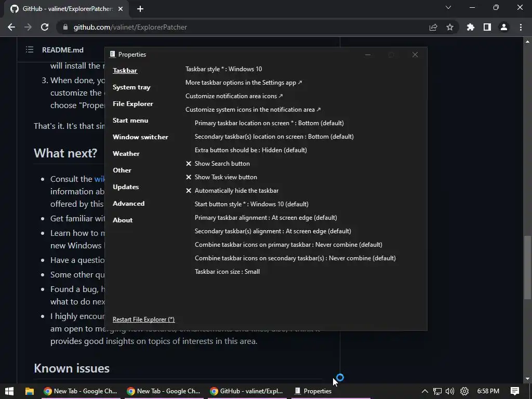Click the page scrollbar up arrow
Image resolution: width=532 pixels, height=399 pixels.
coord(527,42)
